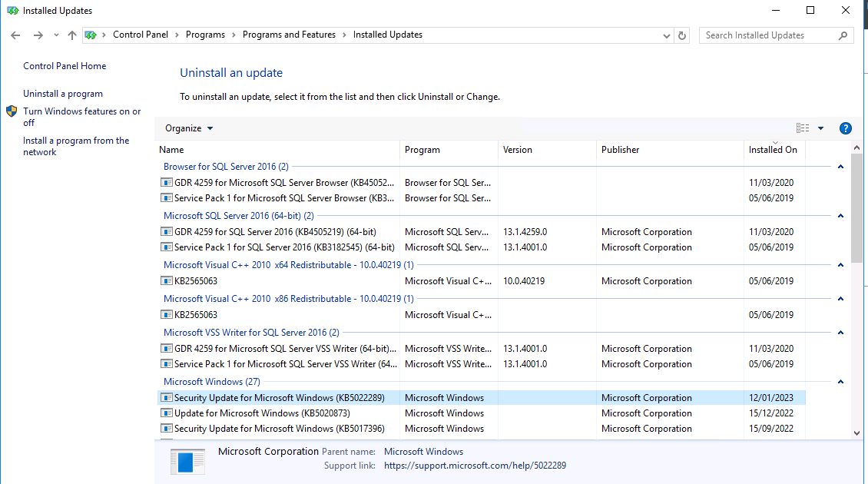Open the view options dropdown arrow
This screenshot has height=484, width=868.
point(820,128)
